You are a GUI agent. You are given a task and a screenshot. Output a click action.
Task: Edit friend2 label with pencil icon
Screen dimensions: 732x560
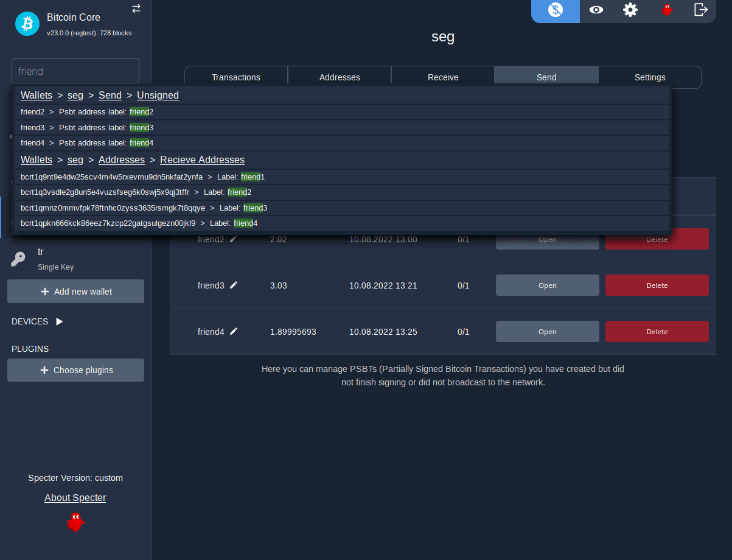click(x=234, y=239)
